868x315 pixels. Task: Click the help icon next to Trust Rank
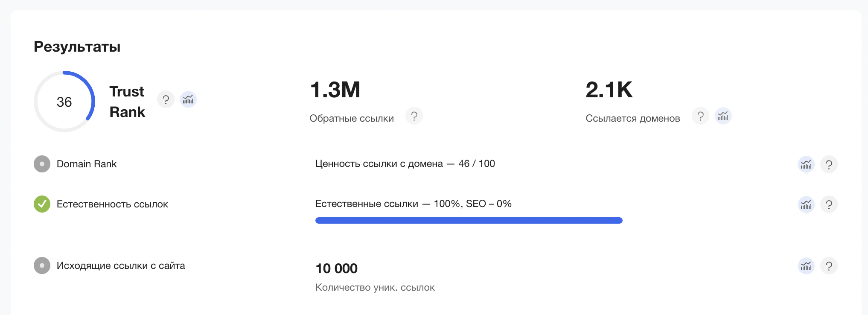coord(166,99)
